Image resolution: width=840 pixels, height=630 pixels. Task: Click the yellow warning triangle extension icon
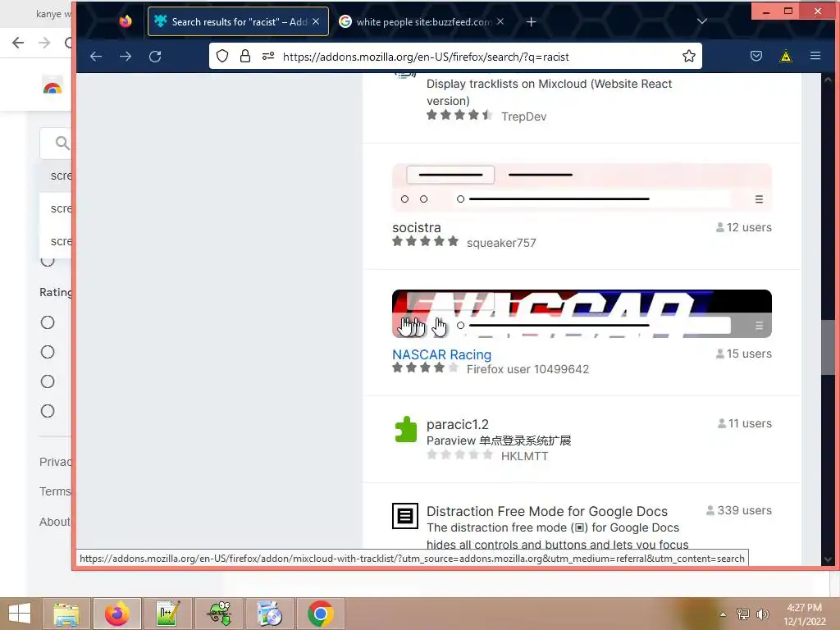(x=785, y=56)
